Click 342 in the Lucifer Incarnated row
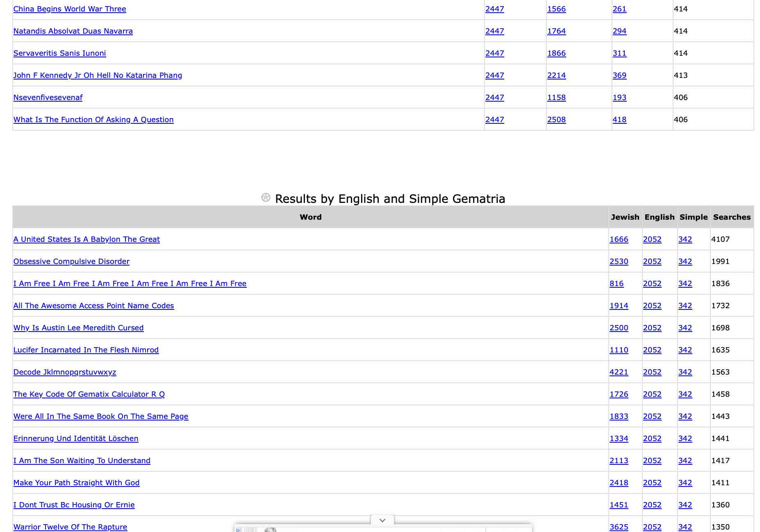The height and width of the screenshot is (532, 760). [x=685, y=350]
